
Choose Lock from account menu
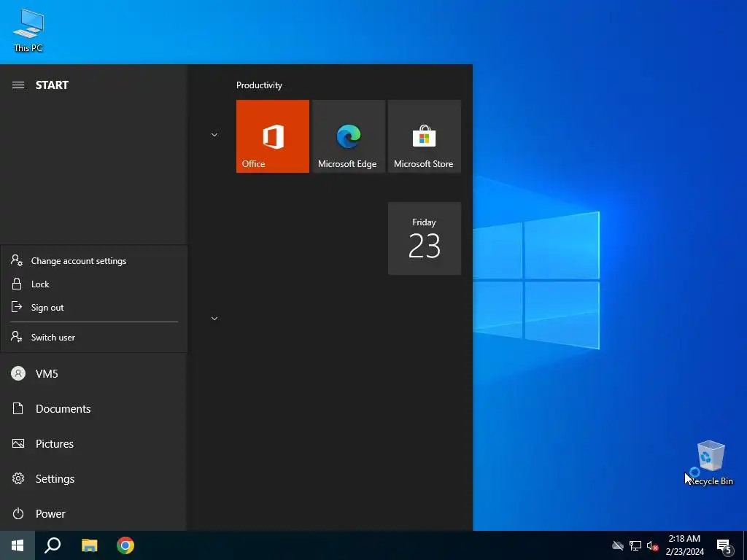coord(94,284)
